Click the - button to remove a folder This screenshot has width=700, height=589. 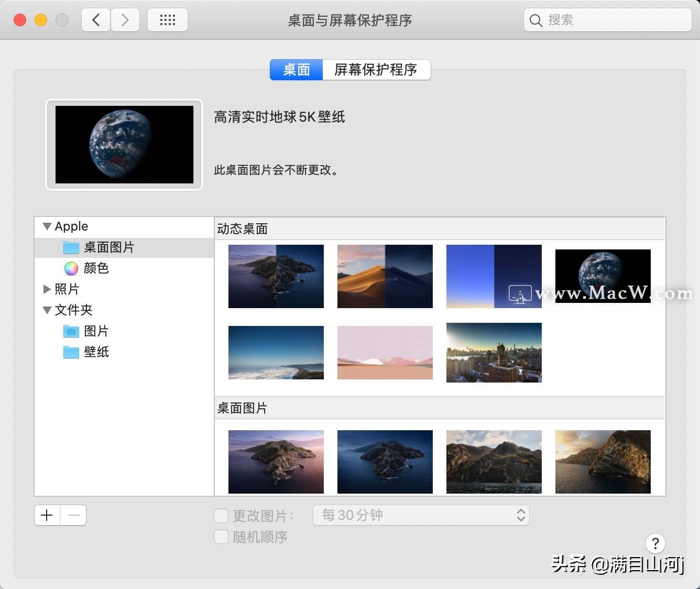pyautogui.click(x=73, y=515)
